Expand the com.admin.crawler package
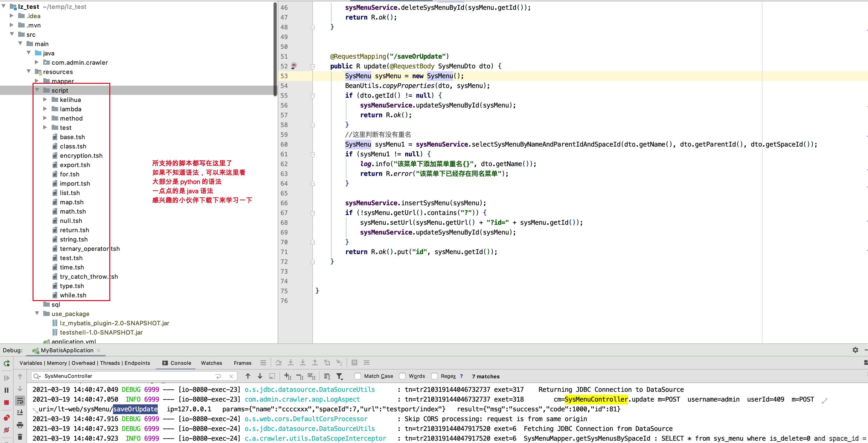Viewport: 868px width, 443px height. click(37, 62)
